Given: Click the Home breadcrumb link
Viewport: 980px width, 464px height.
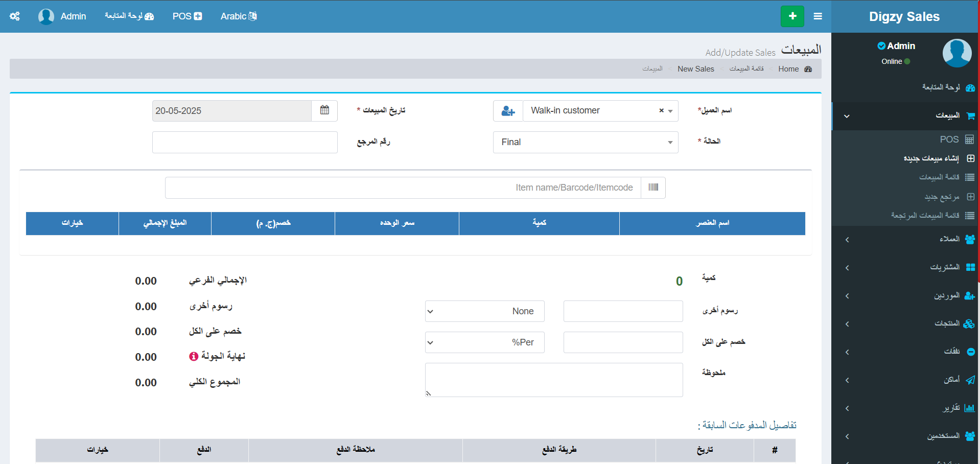Looking at the screenshot, I should [788, 69].
